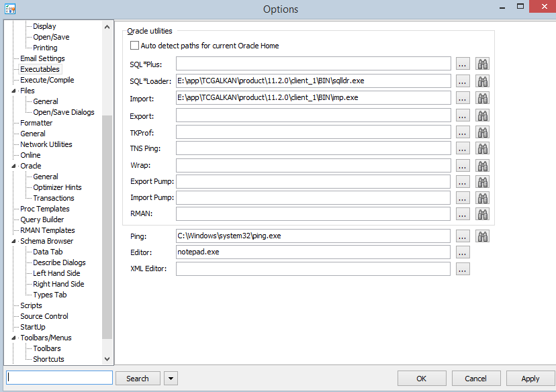Click the Ping path field
The height and width of the screenshot is (392, 556).
(313, 236)
